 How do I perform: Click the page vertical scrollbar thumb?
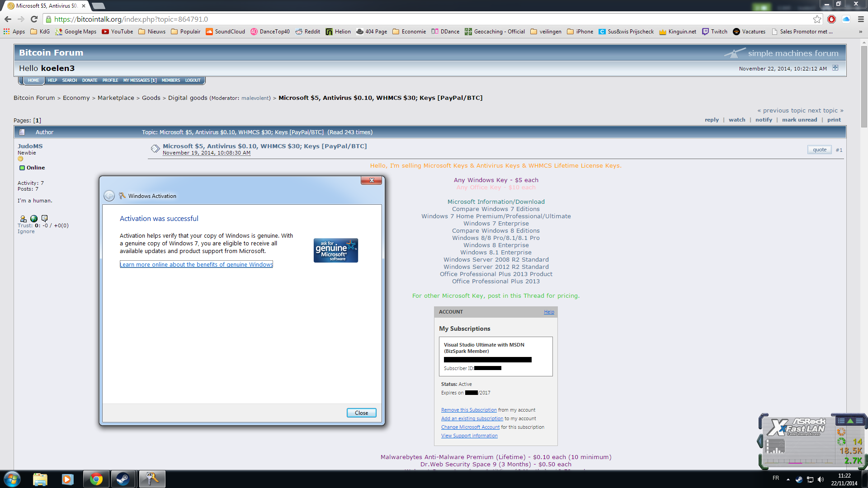click(x=864, y=86)
